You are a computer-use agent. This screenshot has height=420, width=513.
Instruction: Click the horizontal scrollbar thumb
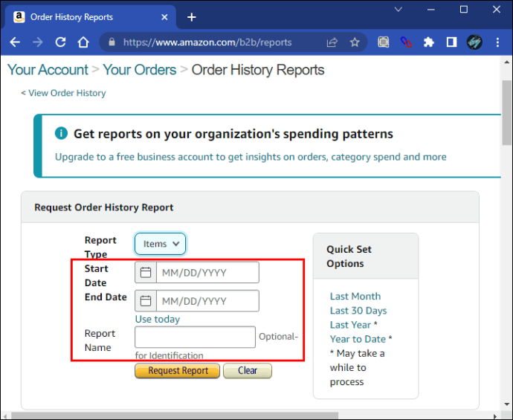pyautogui.click(x=175, y=416)
